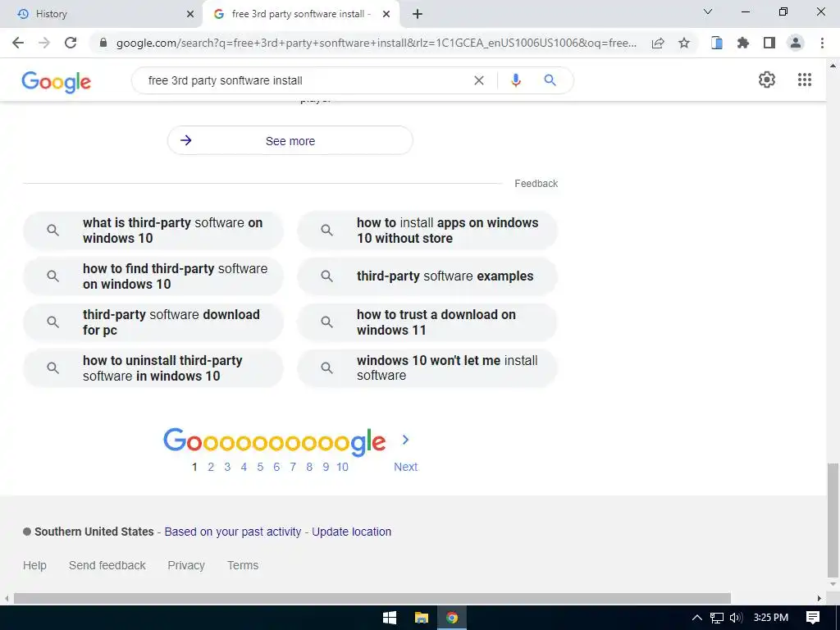Go to results page 10

[x=342, y=467]
